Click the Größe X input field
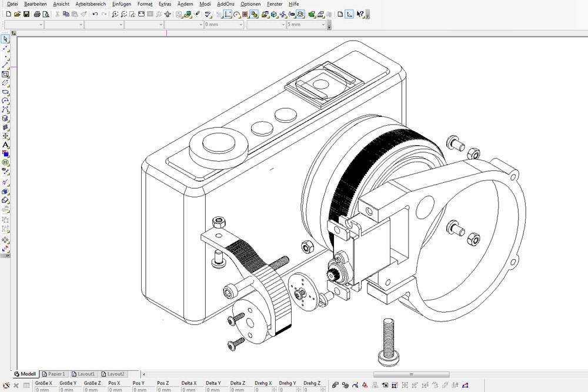588x392 pixels. [x=45, y=389]
